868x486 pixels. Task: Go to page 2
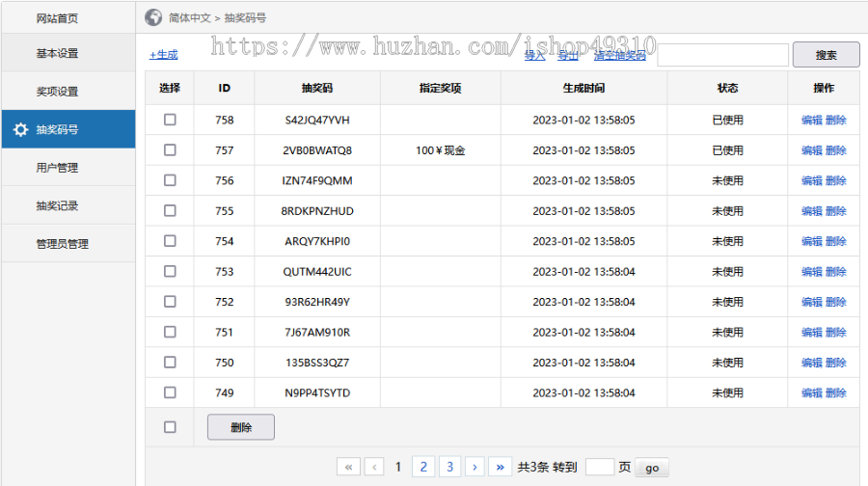(423, 467)
